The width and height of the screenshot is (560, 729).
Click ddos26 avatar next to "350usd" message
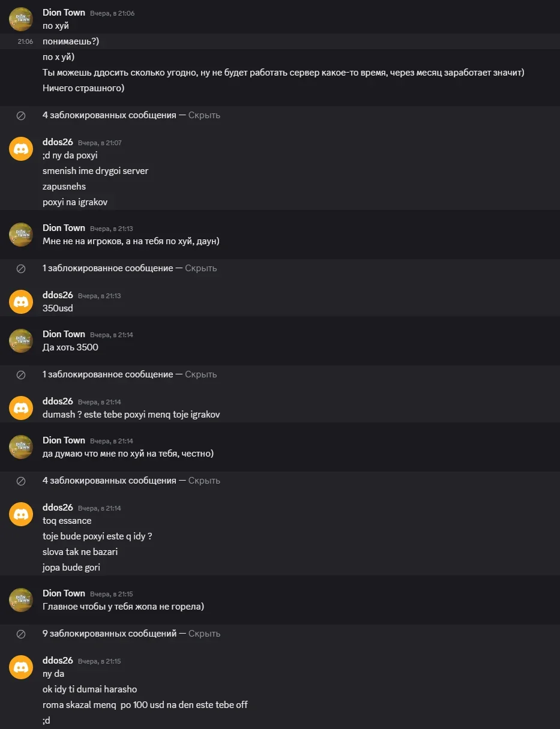click(x=21, y=302)
